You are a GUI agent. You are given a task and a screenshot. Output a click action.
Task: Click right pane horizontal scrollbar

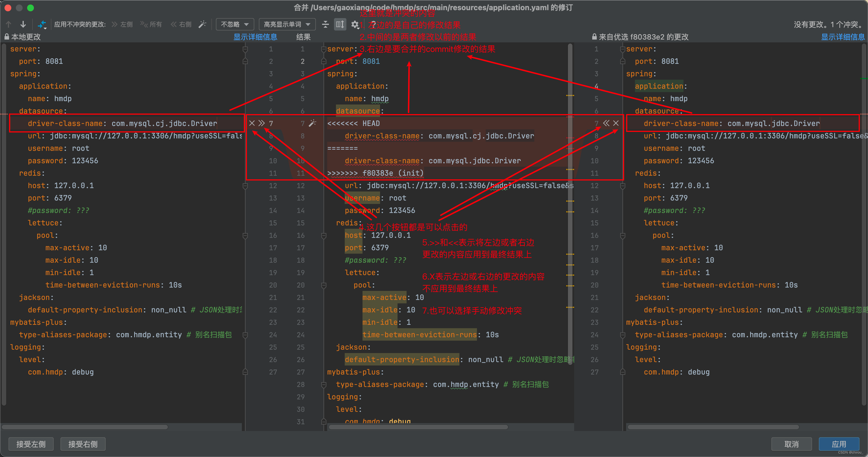[x=713, y=427]
